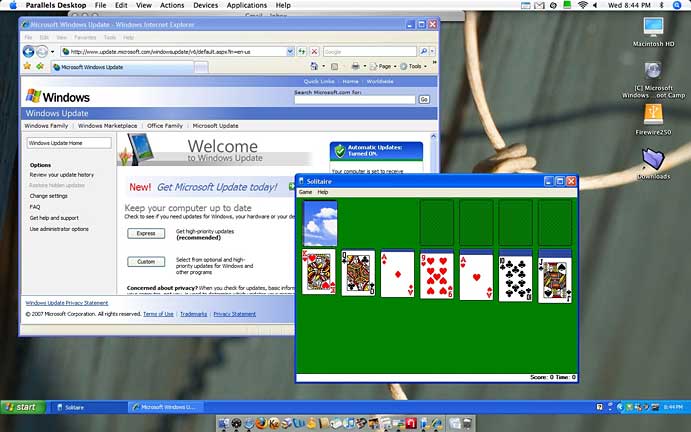The height and width of the screenshot is (432, 691).
Task: Open Windows Update Privacy Statement link
Action: click(x=67, y=303)
